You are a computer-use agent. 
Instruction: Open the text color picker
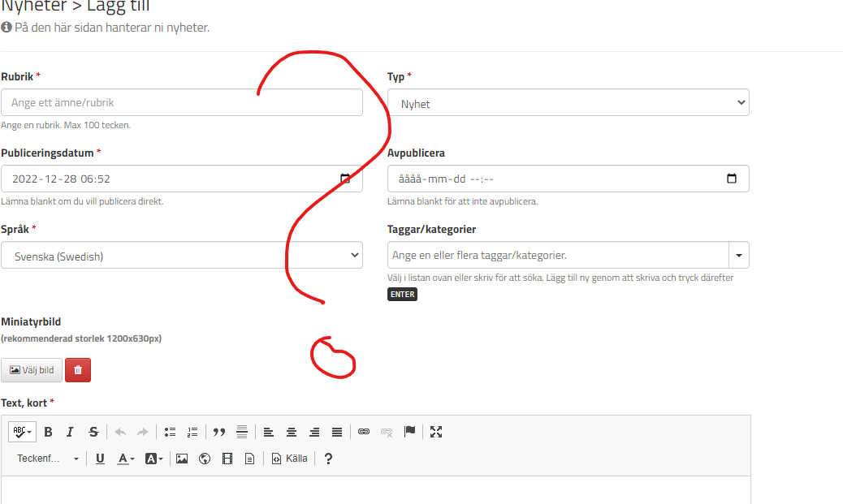coord(125,459)
